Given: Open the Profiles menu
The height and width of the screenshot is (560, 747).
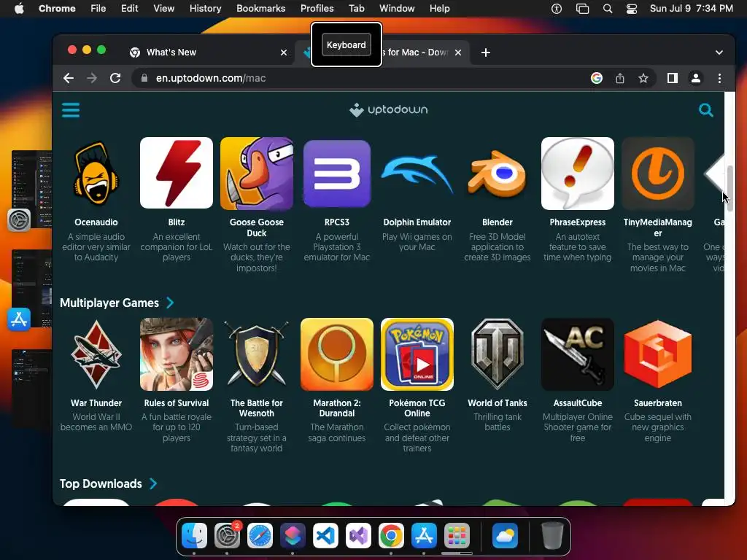Looking at the screenshot, I should [x=317, y=9].
